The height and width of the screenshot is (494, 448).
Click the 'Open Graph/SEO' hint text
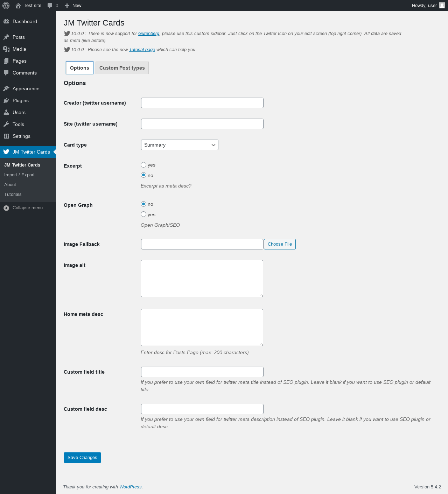coord(160,225)
